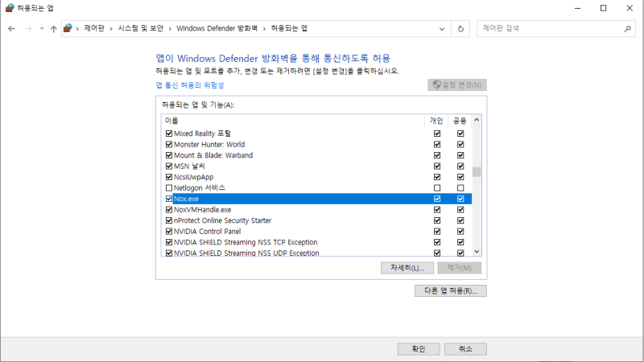
Task: Click the search magnifier icon
Action: click(627, 29)
